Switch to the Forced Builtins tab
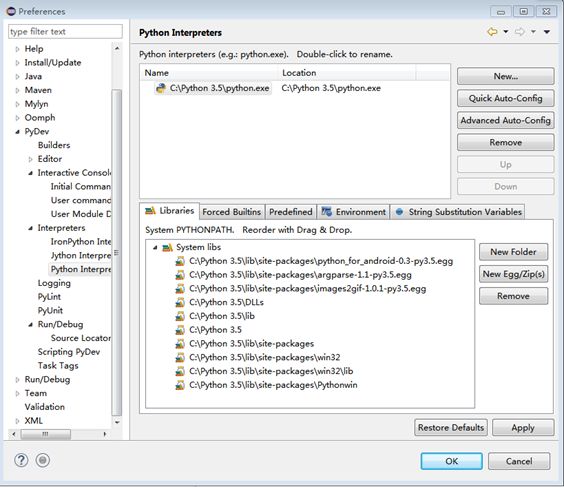Image resolution: width=564 pixels, height=487 pixels. [232, 212]
